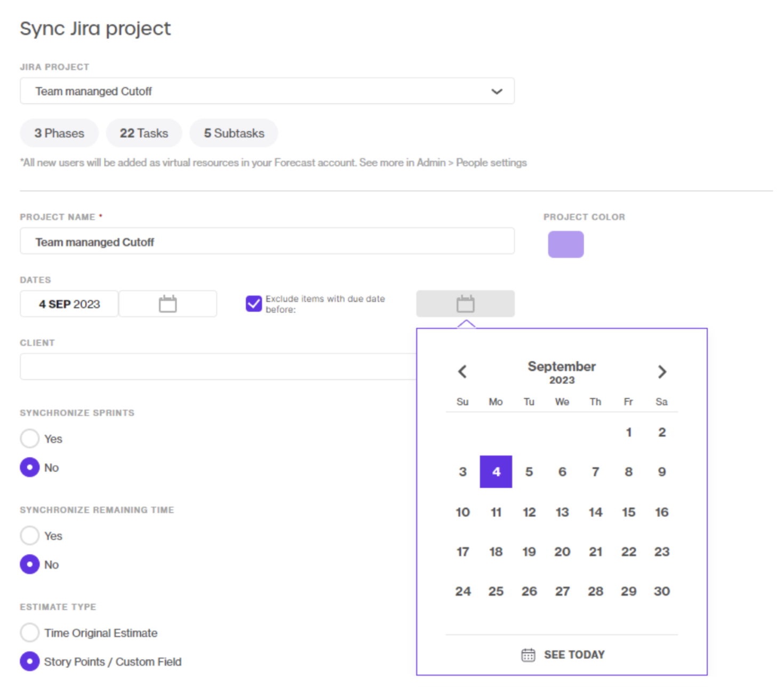Pick September 3 in the calendar
This screenshot has width=783, height=700.
462,472
